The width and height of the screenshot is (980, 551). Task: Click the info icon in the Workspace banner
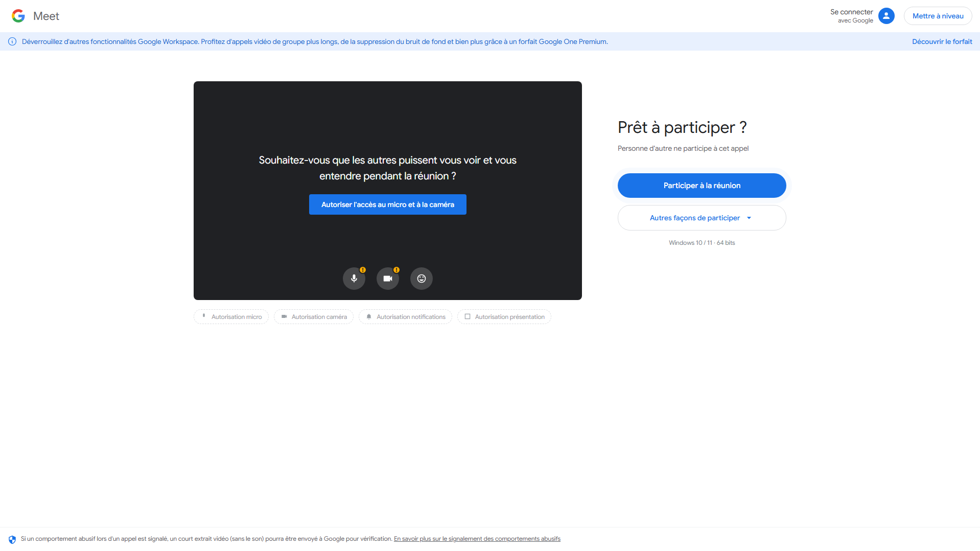tap(12, 41)
